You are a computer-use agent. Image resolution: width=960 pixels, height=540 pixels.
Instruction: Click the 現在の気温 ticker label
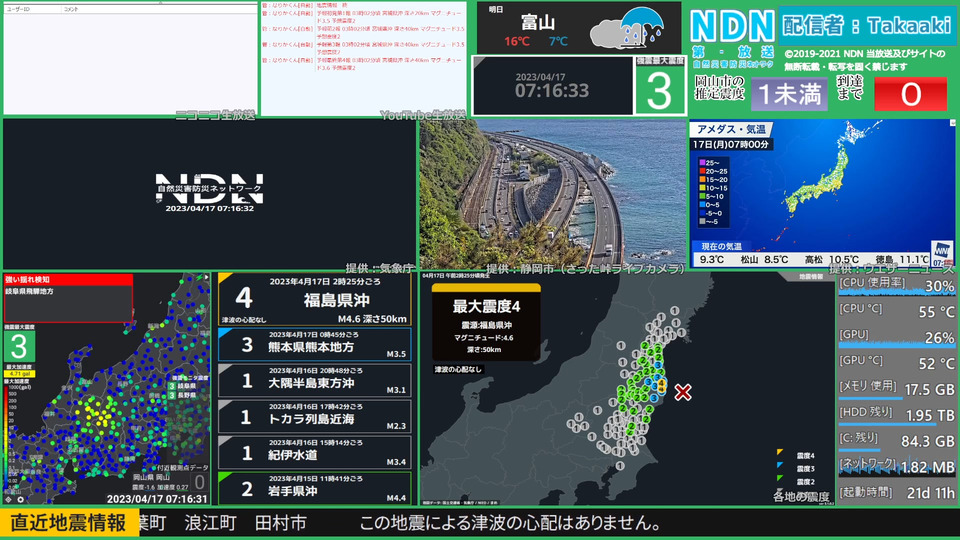pyautogui.click(x=721, y=246)
